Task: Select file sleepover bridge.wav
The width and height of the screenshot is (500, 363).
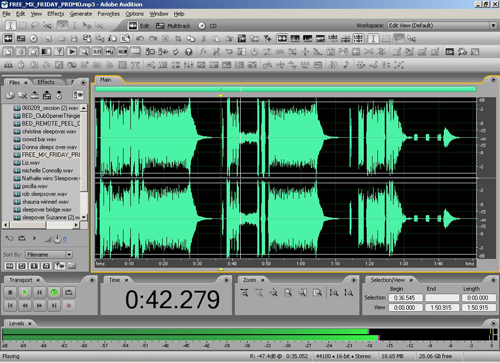Action: point(47,210)
